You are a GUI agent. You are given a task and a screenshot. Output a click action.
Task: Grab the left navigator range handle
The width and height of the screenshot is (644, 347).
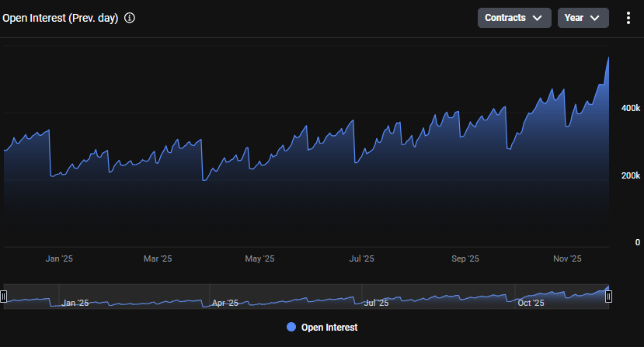click(4, 296)
